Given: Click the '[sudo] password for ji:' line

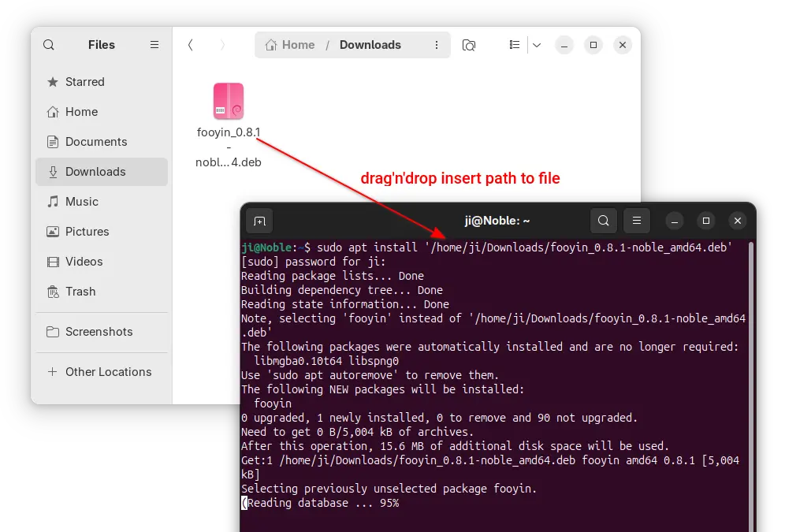Looking at the screenshot, I should coord(314,262).
